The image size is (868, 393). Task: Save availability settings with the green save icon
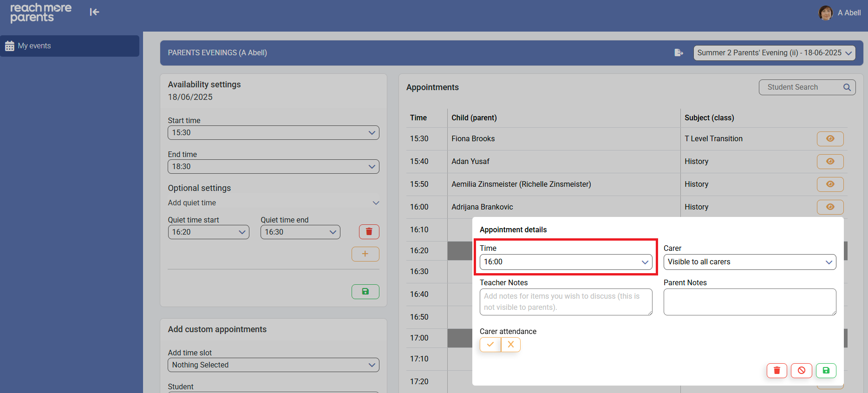click(x=365, y=292)
